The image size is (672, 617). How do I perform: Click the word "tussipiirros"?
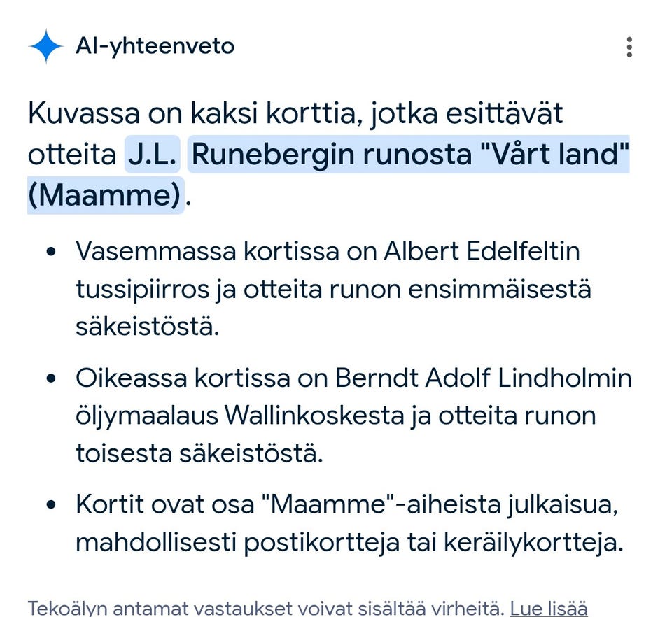(x=142, y=289)
